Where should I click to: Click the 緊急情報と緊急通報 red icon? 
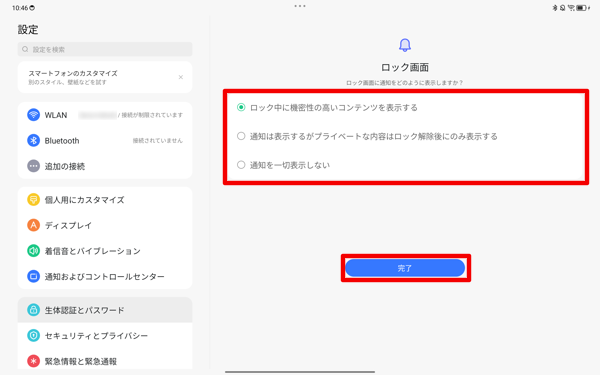[33, 361]
